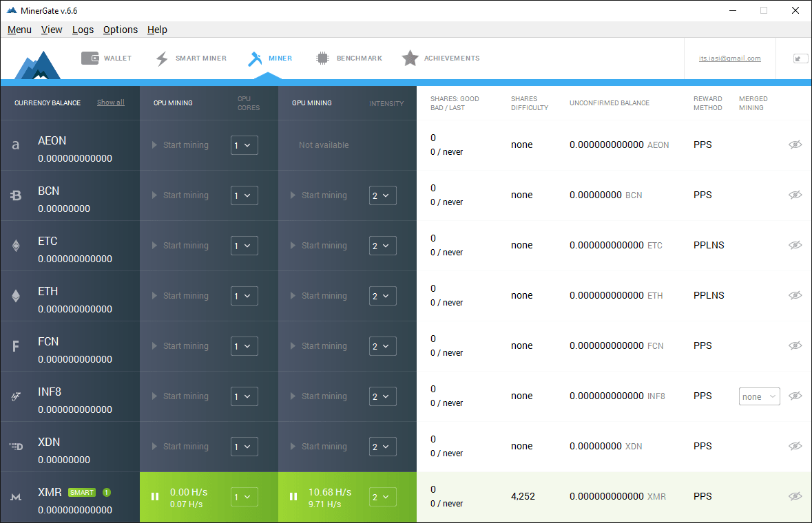
Task: Open ETH GPU intensity dropdown
Action: [x=383, y=296]
